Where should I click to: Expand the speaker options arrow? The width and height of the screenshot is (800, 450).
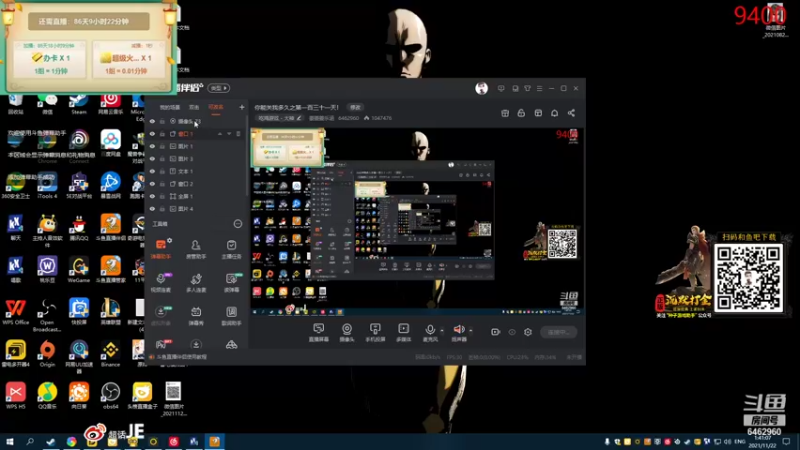(470, 331)
